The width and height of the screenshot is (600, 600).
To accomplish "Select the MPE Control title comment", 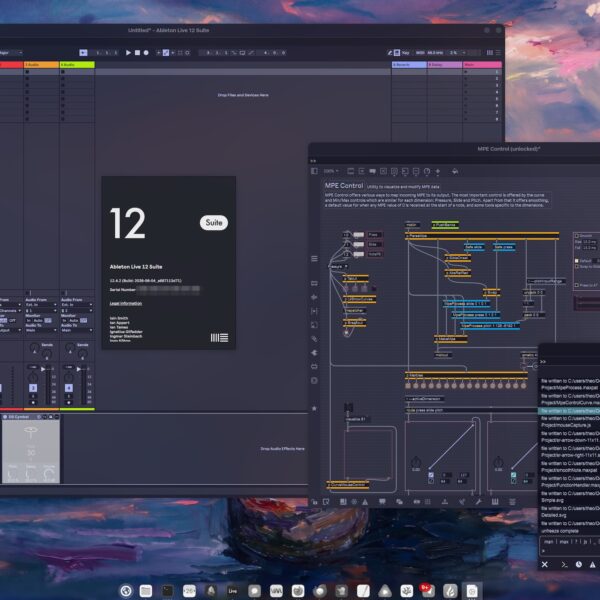I will (344, 186).
